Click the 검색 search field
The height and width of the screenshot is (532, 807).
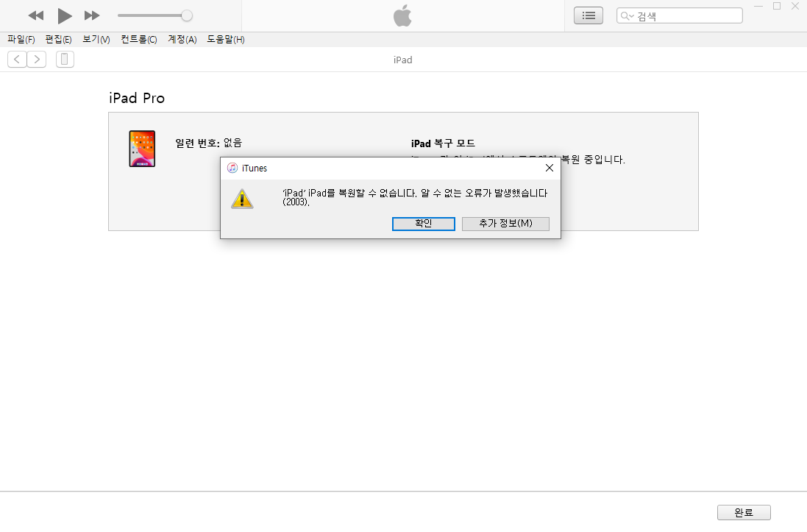point(679,15)
